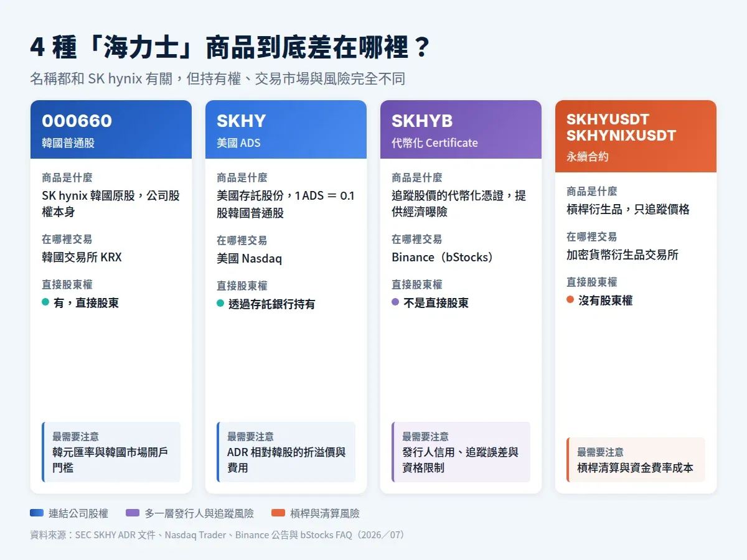Viewport: 747px width, 560px height.
Task: Click 直接股東權 label in the SKHYB card
Action: pyautogui.click(x=417, y=284)
